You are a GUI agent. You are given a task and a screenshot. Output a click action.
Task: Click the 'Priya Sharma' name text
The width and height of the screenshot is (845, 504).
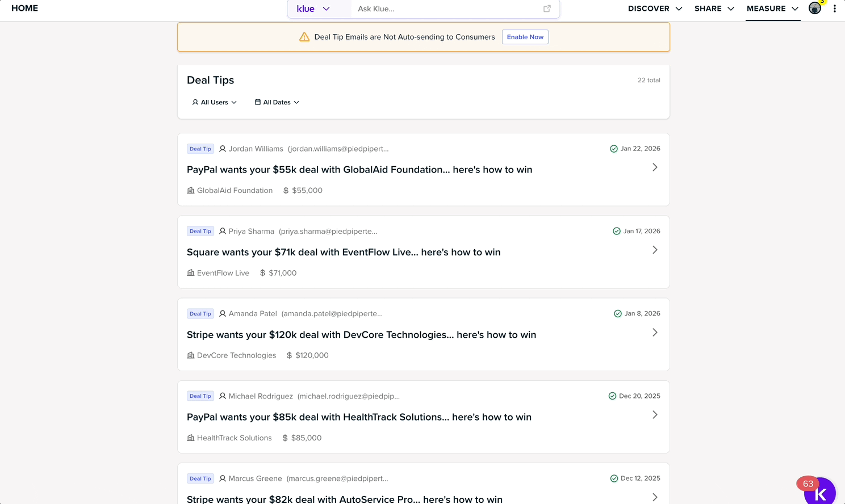(252, 231)
